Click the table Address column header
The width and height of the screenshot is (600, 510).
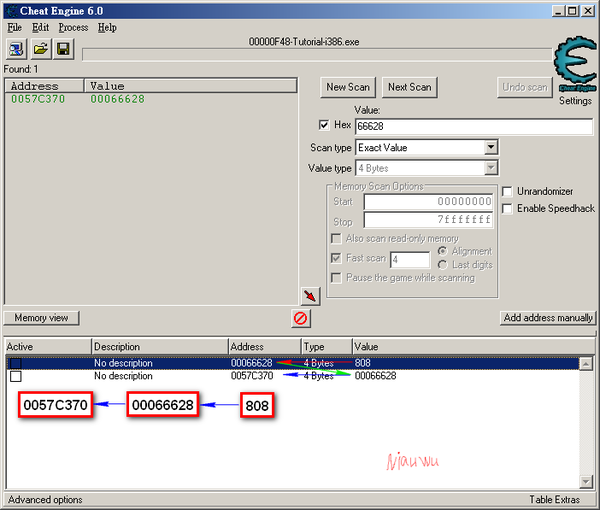pos(265,347)
